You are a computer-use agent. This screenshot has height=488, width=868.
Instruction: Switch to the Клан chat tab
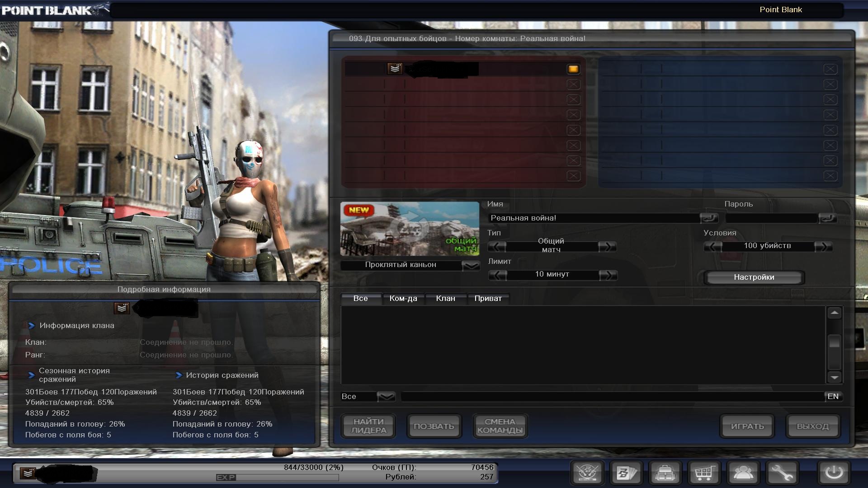click(x=445, y=298)
